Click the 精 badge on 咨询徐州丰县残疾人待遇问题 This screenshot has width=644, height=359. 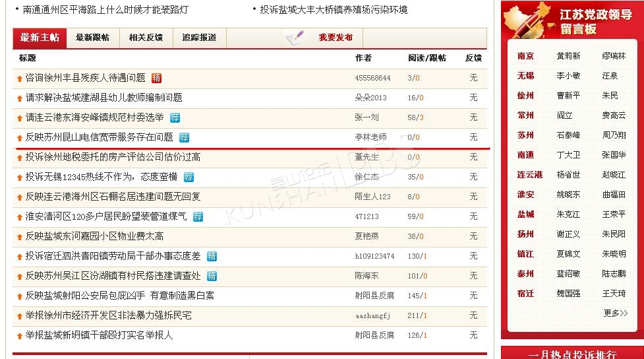click(156, 78)
